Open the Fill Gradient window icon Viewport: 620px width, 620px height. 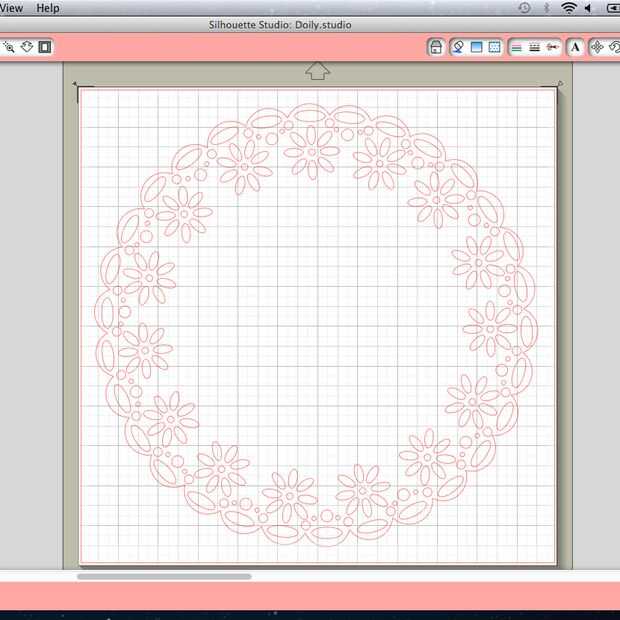pyautogui.click(x=476, y=47)
